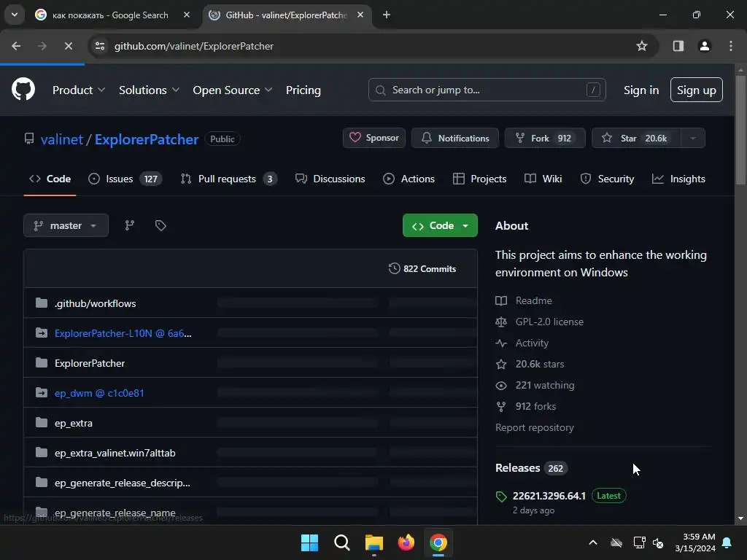Click the Notifications button
The height and width of the screenshot is (560, 747).
coord(455,138)
